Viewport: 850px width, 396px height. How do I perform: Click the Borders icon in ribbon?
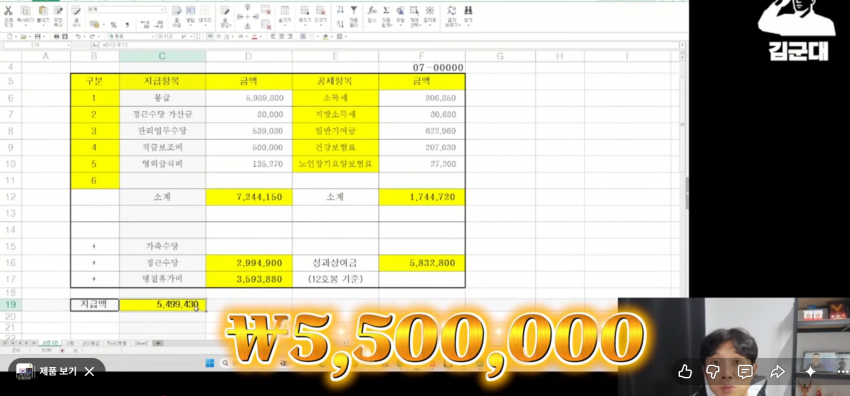tap(205, 11)
